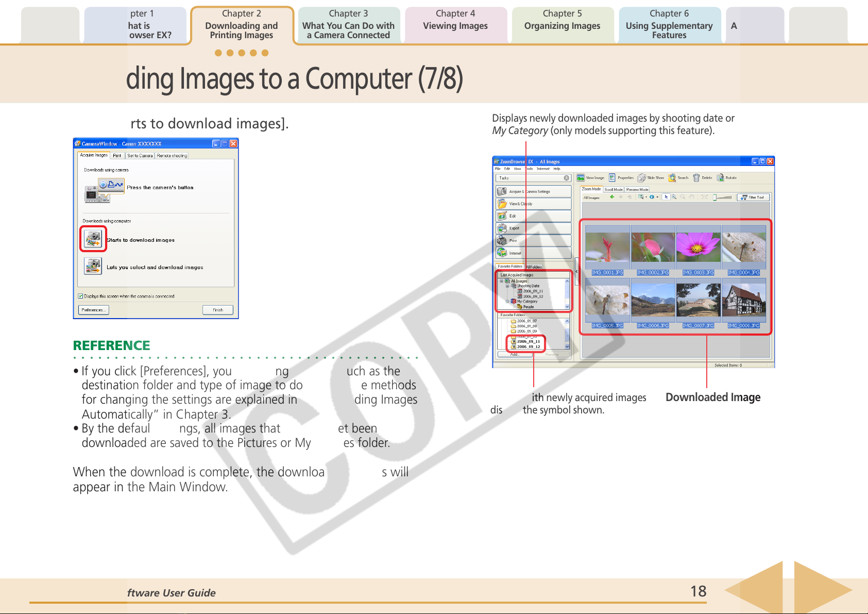Open the Remote shooting tab
868x614 pixels.
click(x=172, y=156)
